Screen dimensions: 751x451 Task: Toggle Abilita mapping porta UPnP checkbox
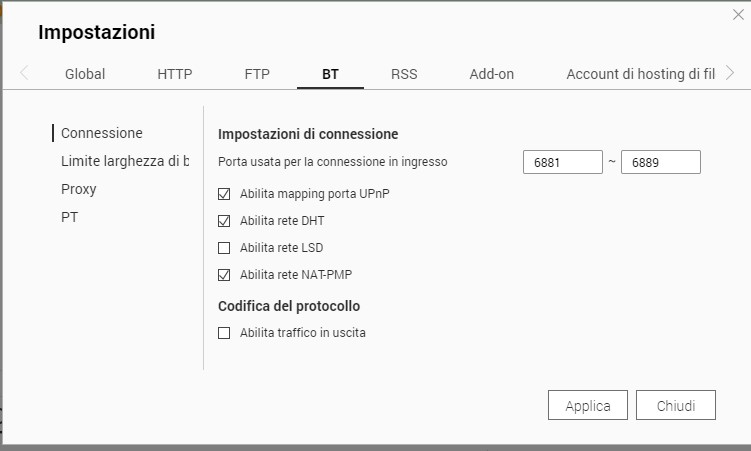click(224, 194)
